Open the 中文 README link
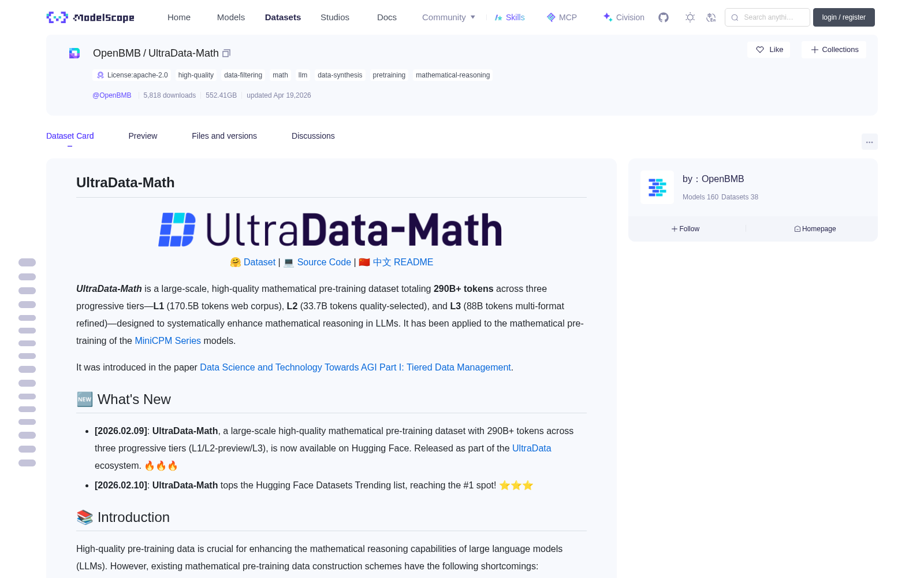Viewport: 924px width, 578px height. pos(403,262)
